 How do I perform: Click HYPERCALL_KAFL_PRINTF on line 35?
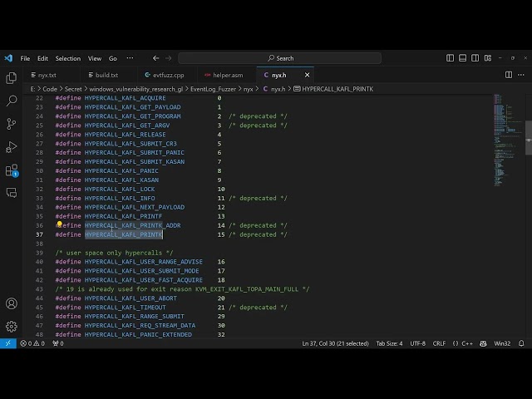(x=123, y=216)
